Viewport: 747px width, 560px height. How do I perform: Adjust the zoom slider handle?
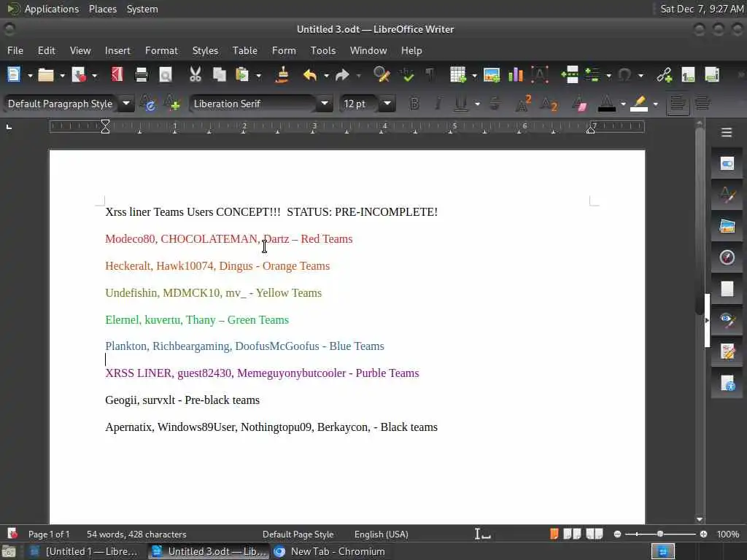click(x=659, y=534)
